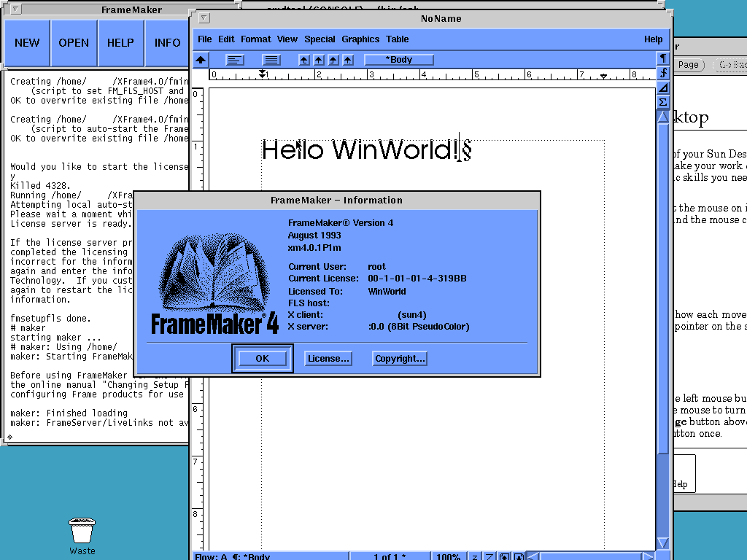Click the right indent marker on ruler
Screen dimensions: 747x560
click(603, 76)
